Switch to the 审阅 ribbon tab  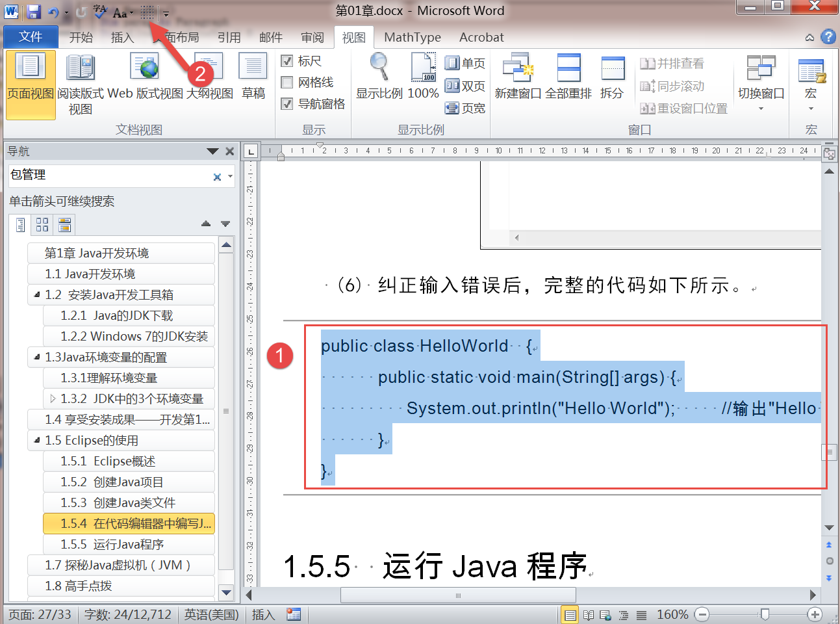pos(312,38)
